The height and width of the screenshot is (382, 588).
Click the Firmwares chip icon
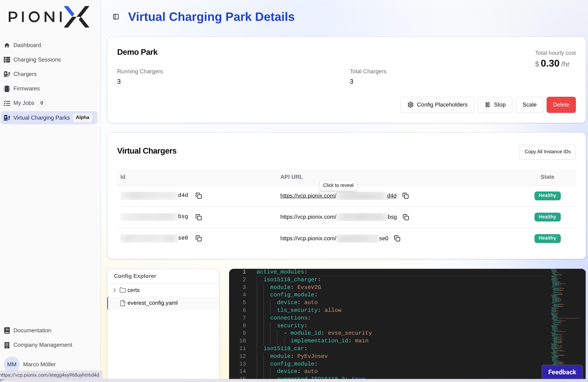pyautogui.click(x=7, y=89)
